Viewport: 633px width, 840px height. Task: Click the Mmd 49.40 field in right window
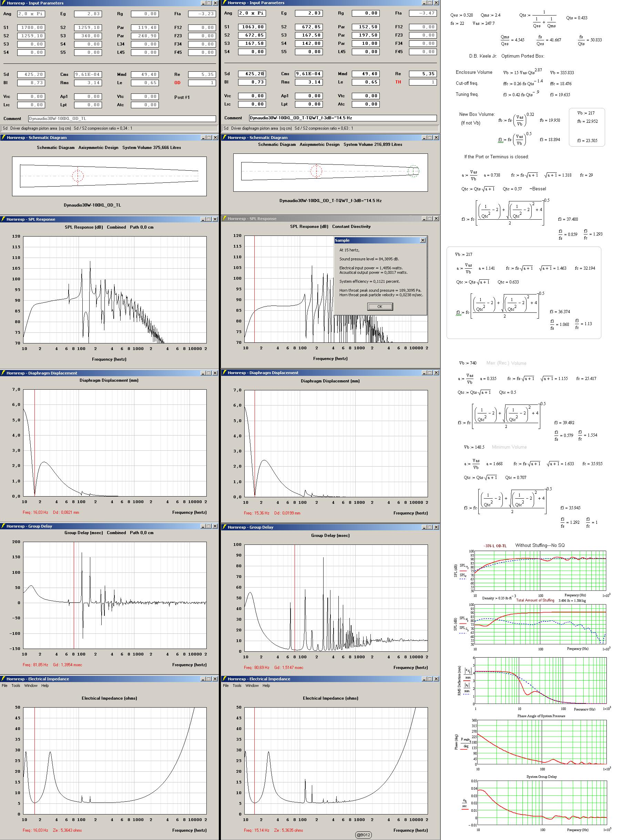click(x=366, y=74)
